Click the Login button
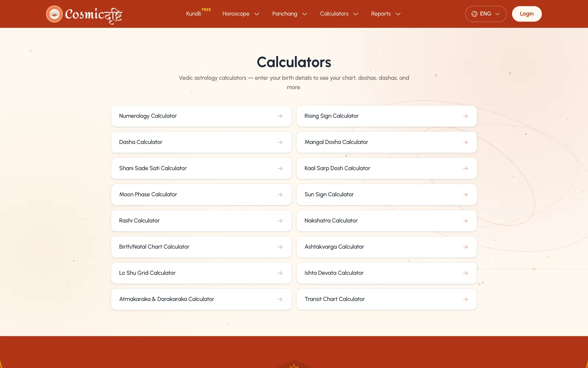The image size is (588, 368). tap(527, 14)
